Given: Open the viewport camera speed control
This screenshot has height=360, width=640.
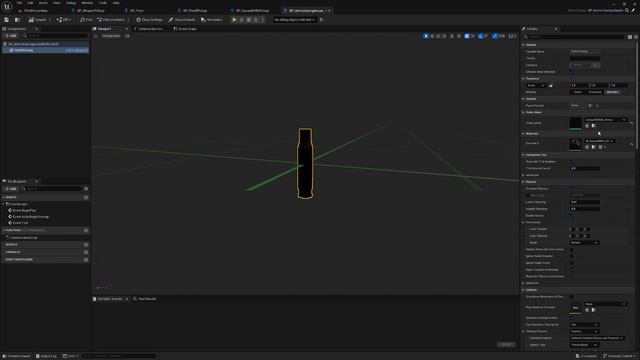Looking at the screenshot, I should (512, 36).
